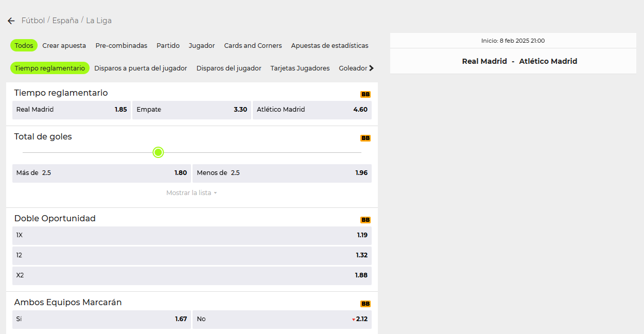Image resolution: width=644 pixels, height=334 pixels.
Task: Pick No for both teams scoring
Action: click(282, 320)
